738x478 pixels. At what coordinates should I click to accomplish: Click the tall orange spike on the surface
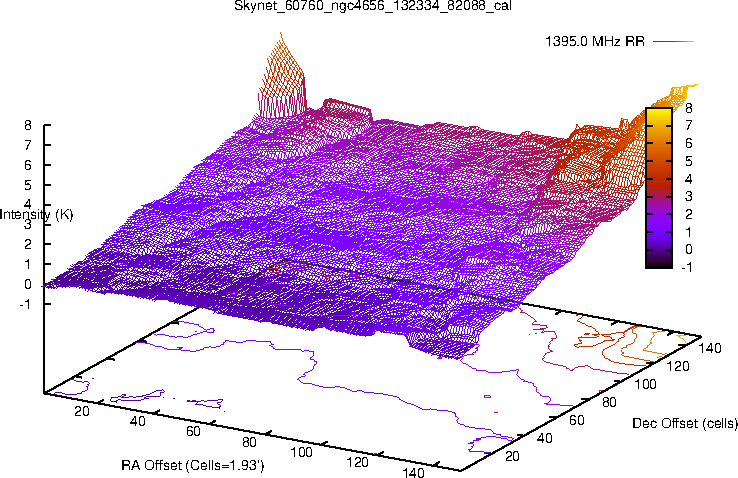282,75
